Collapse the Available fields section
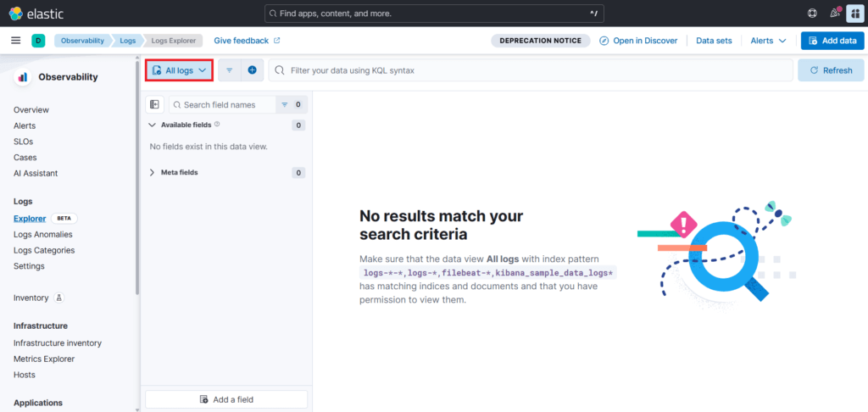This screenshot has height=412, width=868. pos(153,125)
